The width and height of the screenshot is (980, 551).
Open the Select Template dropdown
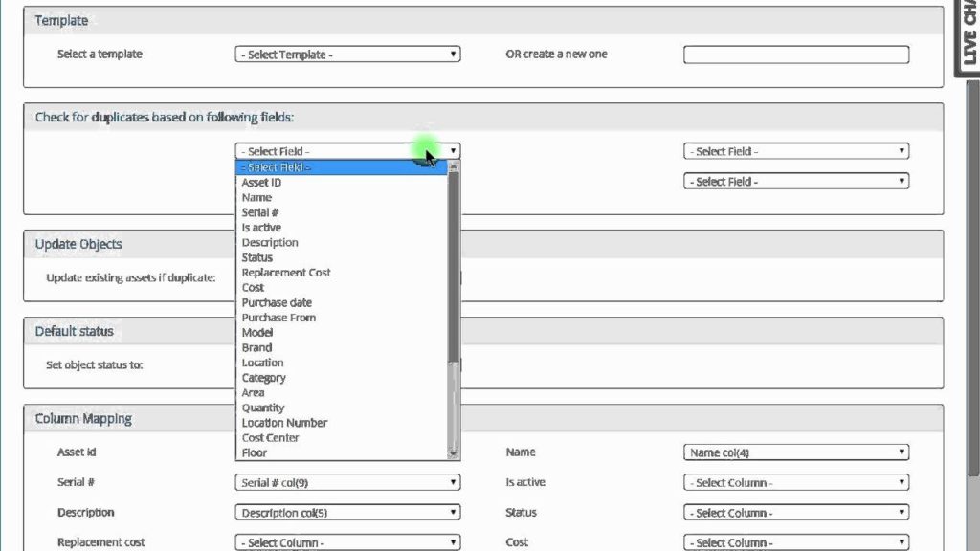[x=346, y=55]
